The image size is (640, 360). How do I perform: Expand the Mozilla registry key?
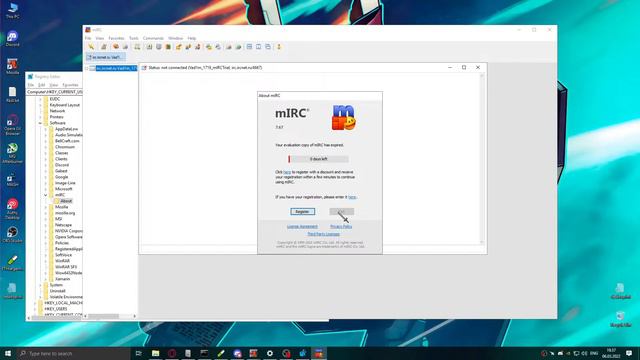[46, 207]
